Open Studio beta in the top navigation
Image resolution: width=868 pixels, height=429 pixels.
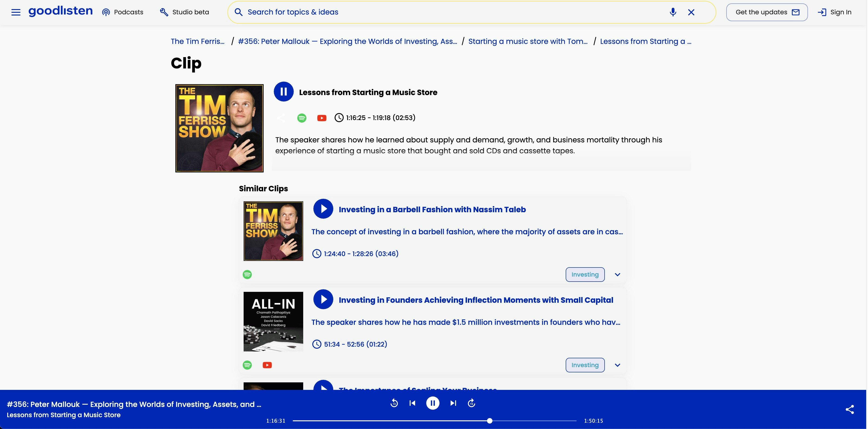[x=184, y=13]
